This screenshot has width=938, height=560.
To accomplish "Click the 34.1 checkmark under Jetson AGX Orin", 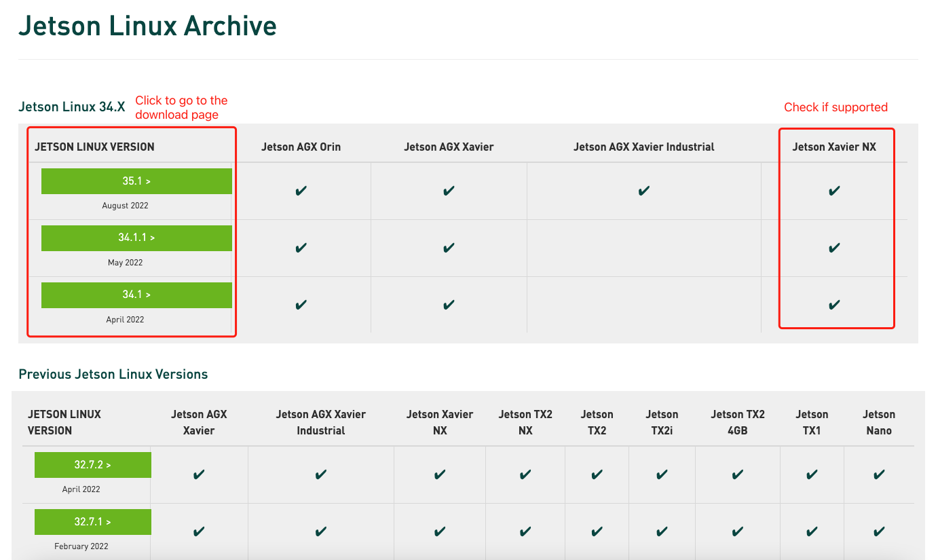I will point(301,305).
